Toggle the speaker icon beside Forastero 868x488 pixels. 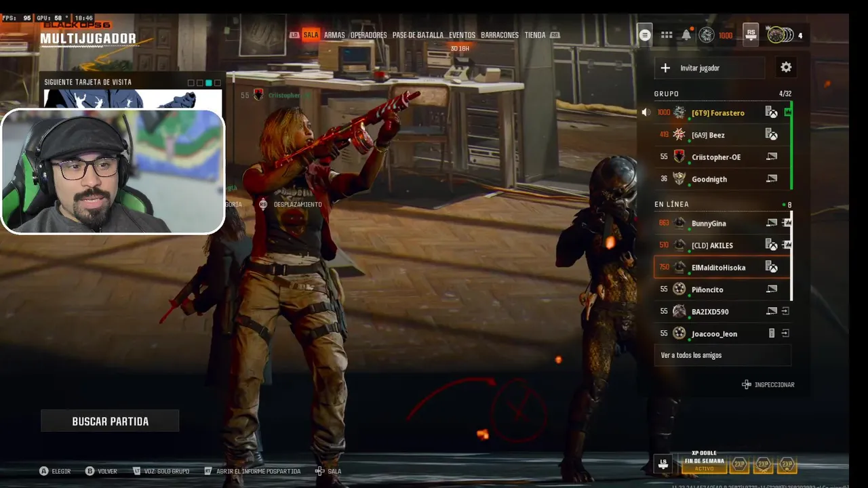646,113
